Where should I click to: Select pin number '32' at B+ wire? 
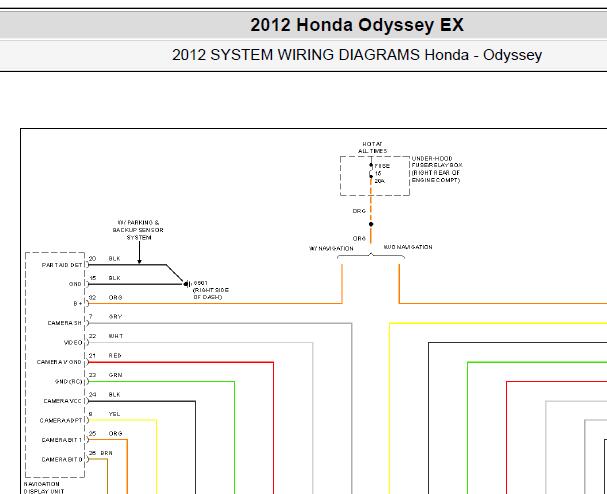point(92,298)
